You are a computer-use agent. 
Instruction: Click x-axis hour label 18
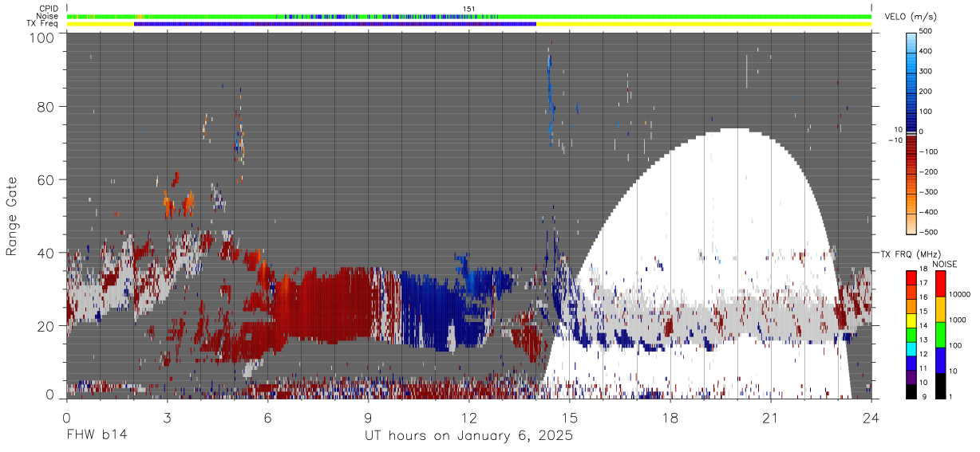tap(670, 417)
